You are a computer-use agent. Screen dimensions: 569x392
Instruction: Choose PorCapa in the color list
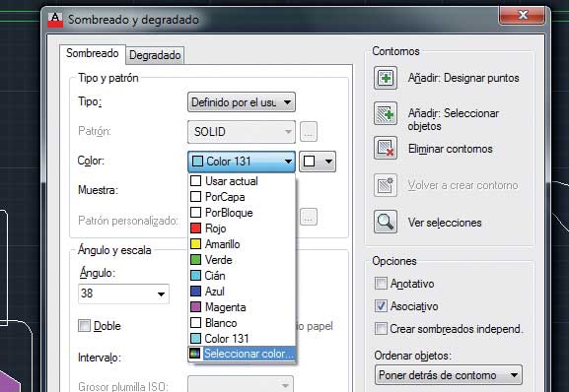point(242,197)
